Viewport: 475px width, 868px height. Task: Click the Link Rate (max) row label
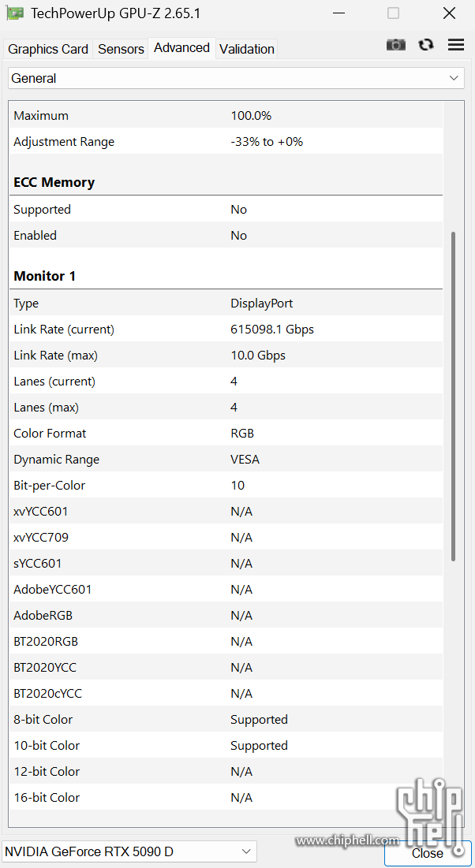[55, 356]
